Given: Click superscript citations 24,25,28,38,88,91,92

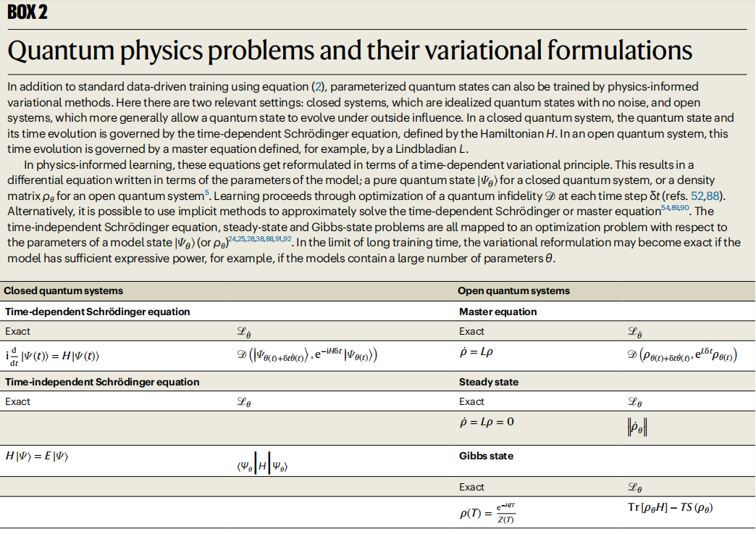Looking at the screenshot, I should [x=259, y=239].
